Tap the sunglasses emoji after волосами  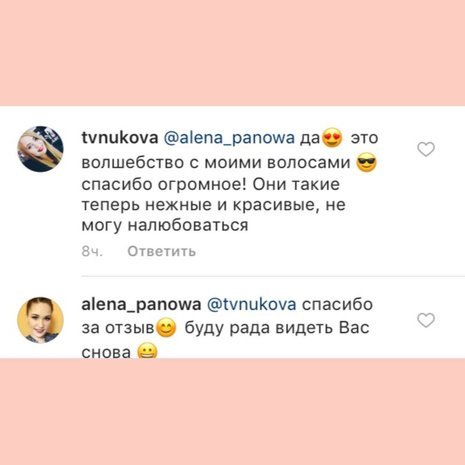pos(366,163)
